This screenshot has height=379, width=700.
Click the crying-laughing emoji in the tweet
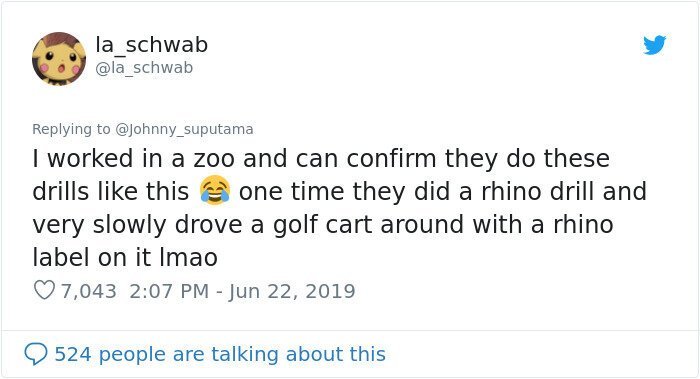coord(215,190)
